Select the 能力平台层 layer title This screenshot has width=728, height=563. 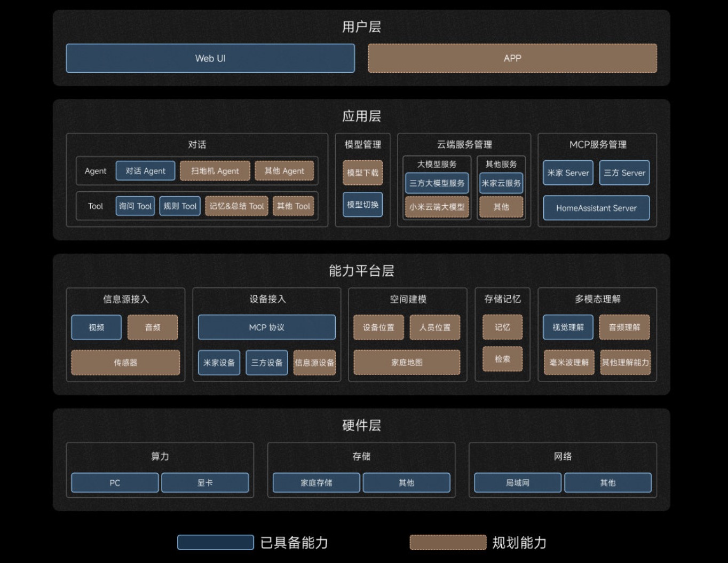pyautogui.click(x=361, y=271)
